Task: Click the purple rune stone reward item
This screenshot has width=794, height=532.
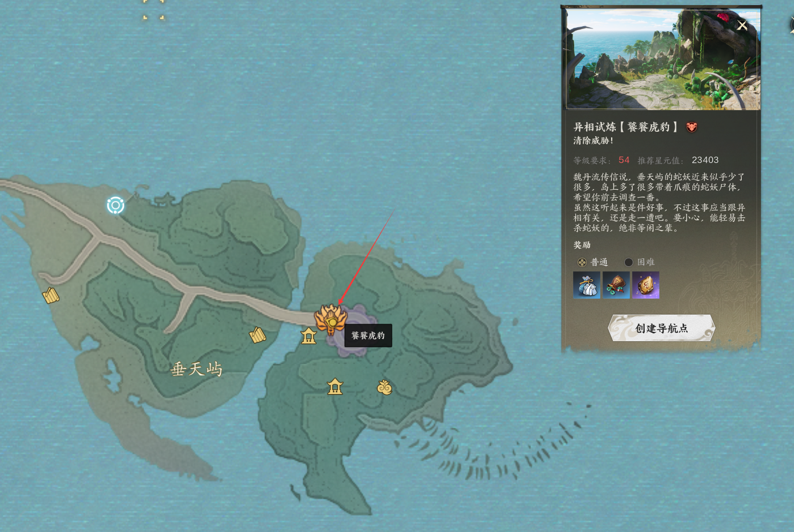Action: 646,284
